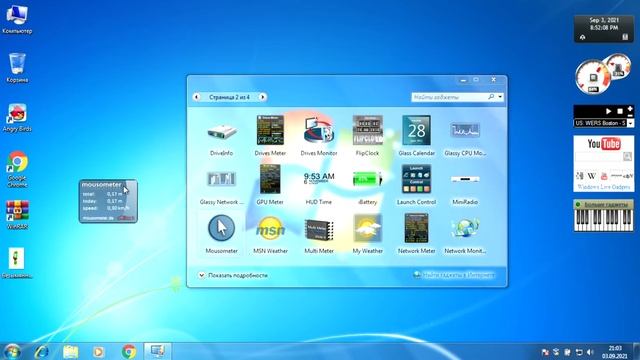Click the volume speaker tray icon
This screenshot has width=640, height=360.
pos(590,352)
